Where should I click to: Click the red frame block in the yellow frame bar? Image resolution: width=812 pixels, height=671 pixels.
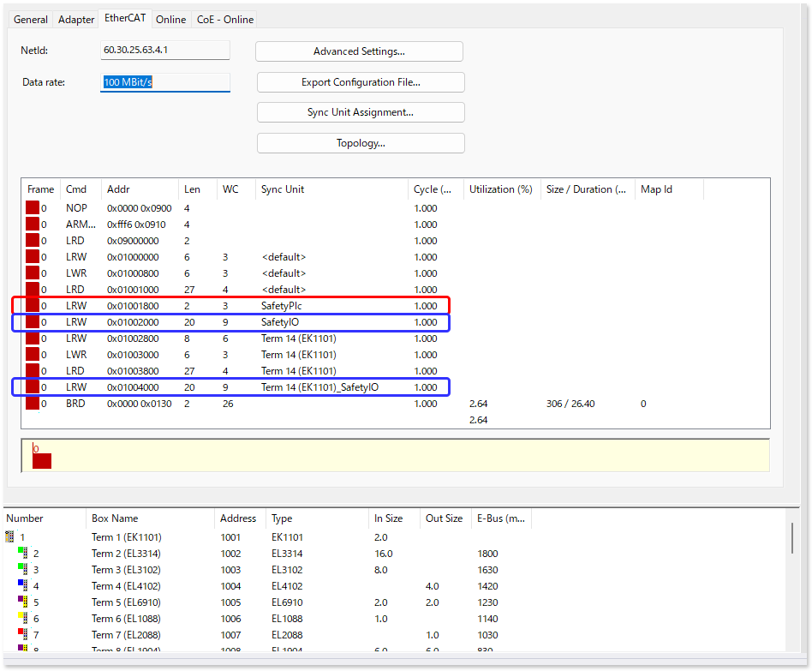41,461
